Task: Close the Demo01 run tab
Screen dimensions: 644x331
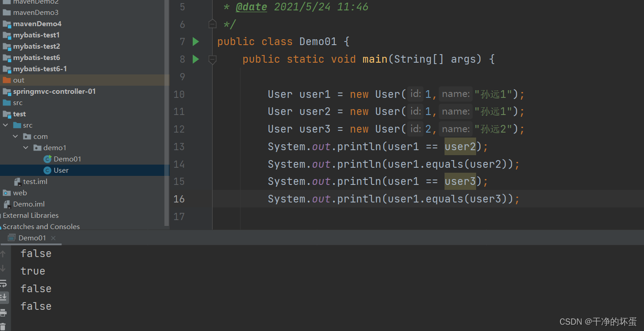Action: click(53, 238)
